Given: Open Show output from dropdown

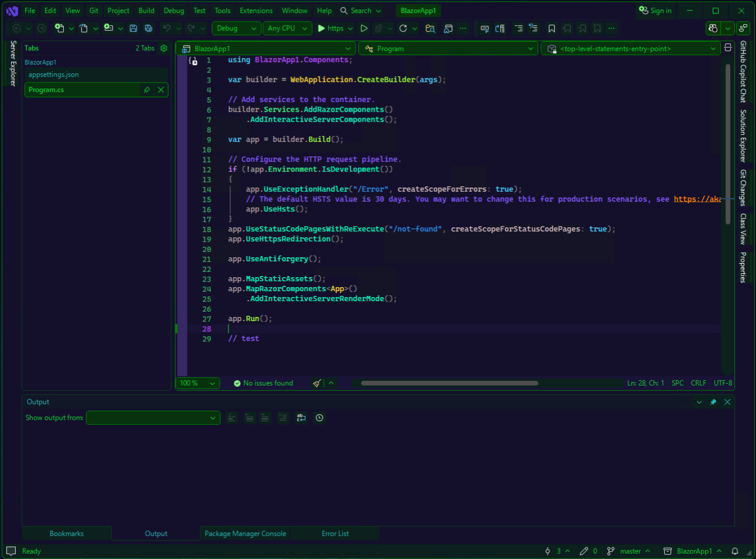Looking at the screenshot, I should pos(153,418).
